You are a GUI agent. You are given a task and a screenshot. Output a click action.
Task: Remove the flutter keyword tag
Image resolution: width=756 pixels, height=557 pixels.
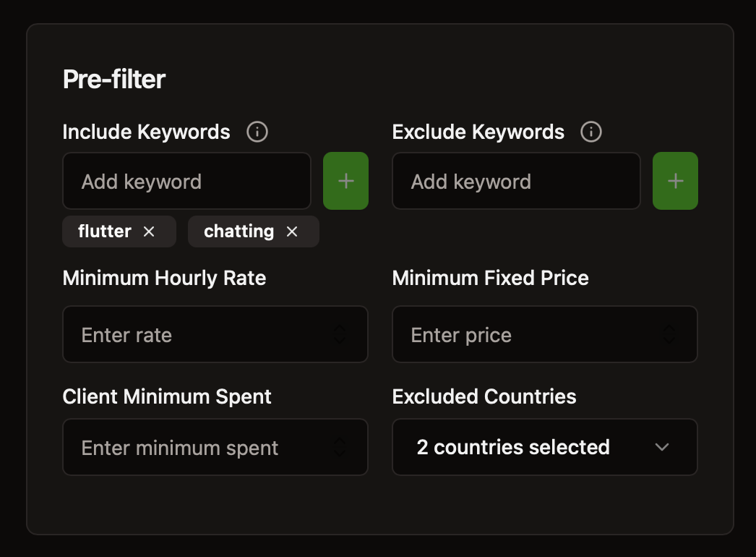click(x=149, y=231)
